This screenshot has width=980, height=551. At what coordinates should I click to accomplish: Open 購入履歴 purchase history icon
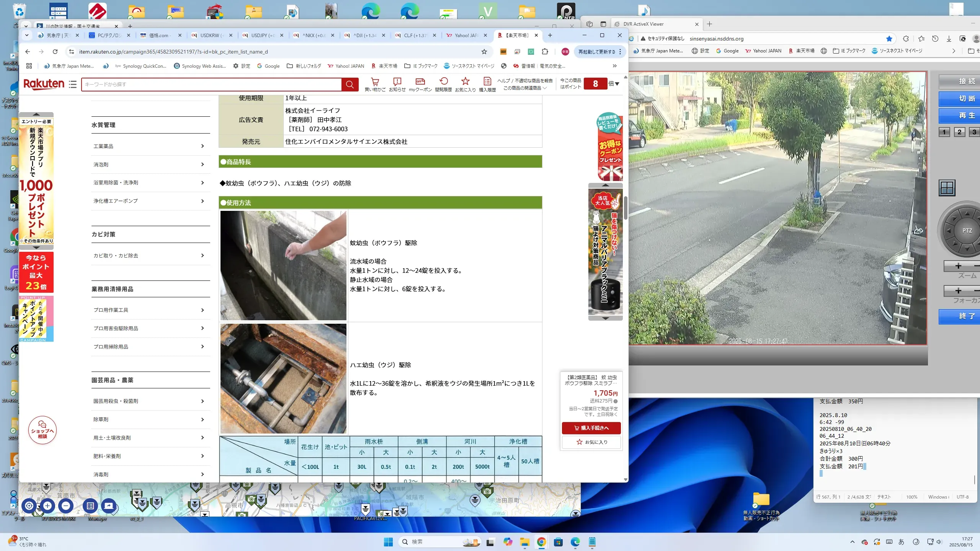487,82
